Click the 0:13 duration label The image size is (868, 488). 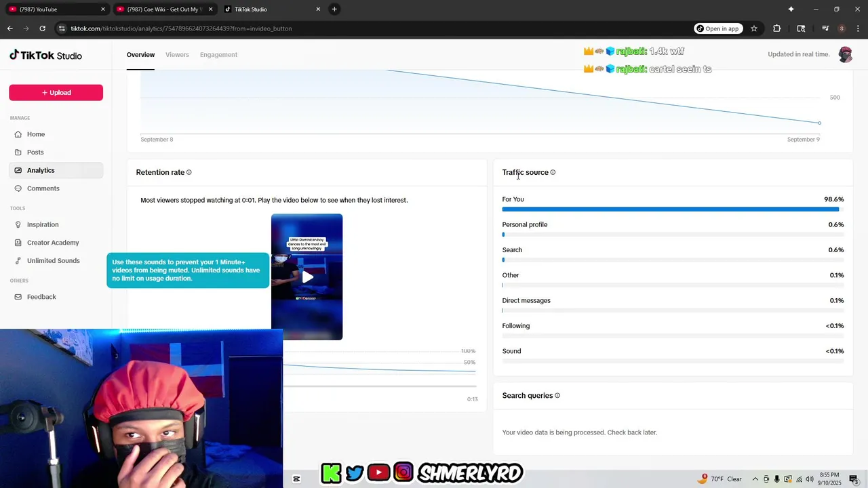(472, 399)
